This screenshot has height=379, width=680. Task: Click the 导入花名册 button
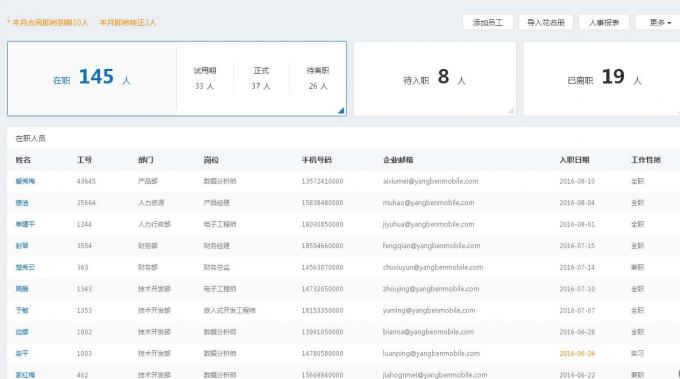coord(546,23)
